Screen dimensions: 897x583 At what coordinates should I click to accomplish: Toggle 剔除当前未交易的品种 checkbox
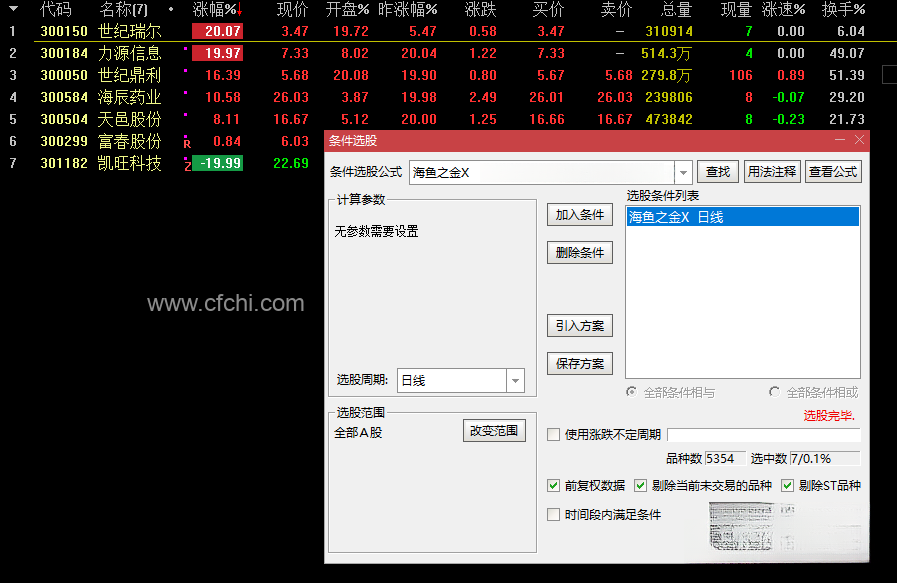point(640,486)
